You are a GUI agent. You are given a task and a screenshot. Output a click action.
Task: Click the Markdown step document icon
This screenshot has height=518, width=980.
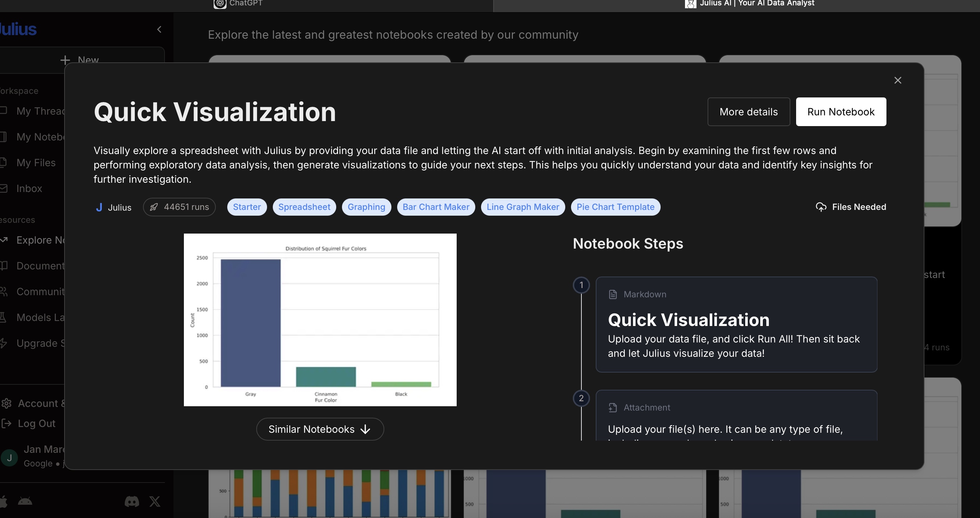(x=613, y=294)
